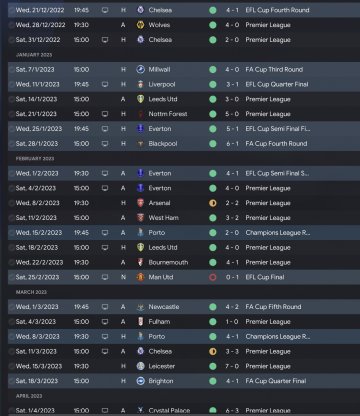Click the Man Utd club badge icon

(141, 277)
